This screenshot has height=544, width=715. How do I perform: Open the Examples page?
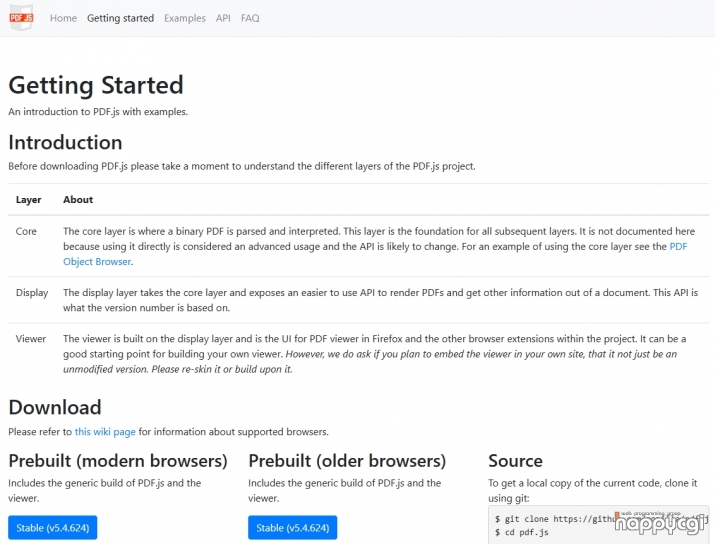click(x=184, y=18)
